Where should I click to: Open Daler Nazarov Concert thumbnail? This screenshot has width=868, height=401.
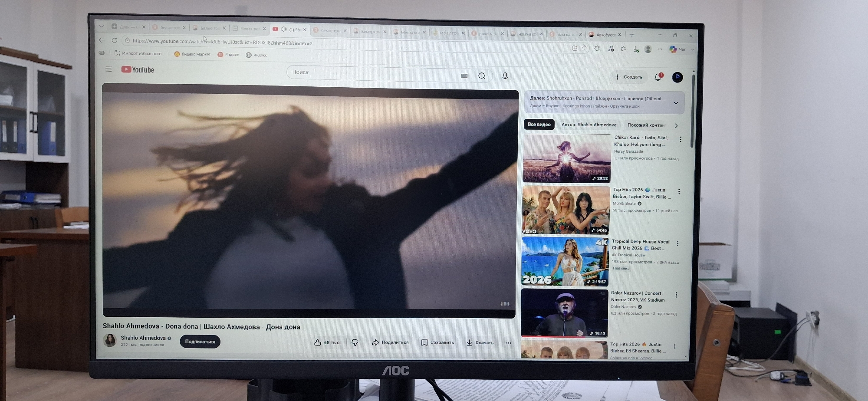click(564, 313)
